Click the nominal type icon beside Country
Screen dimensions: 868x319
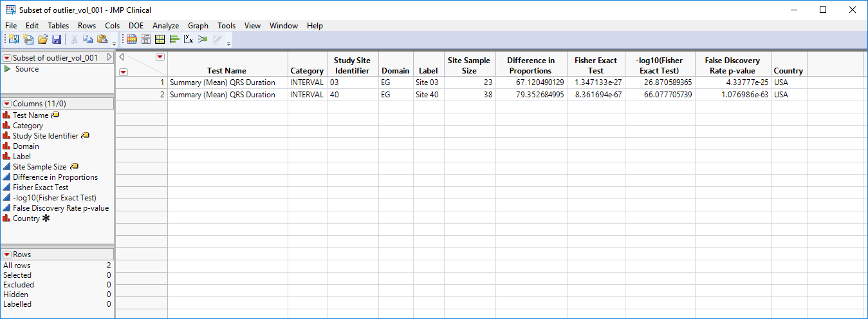pos(7,218)
